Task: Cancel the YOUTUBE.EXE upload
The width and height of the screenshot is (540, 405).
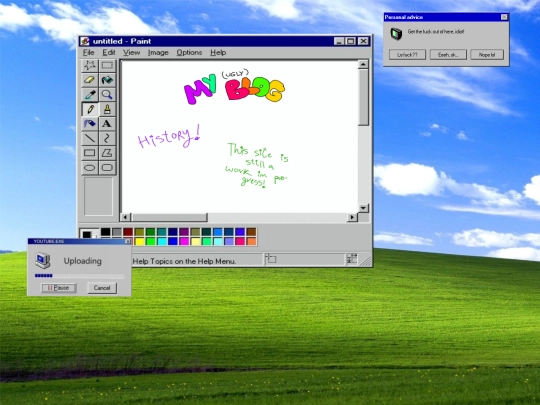Action: (102, 288)
